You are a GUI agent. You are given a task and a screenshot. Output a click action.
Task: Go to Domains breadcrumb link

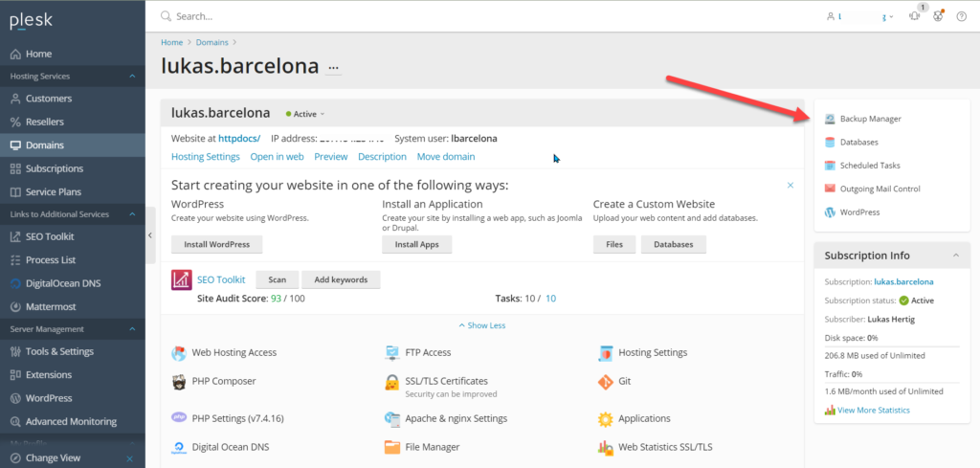212,42
